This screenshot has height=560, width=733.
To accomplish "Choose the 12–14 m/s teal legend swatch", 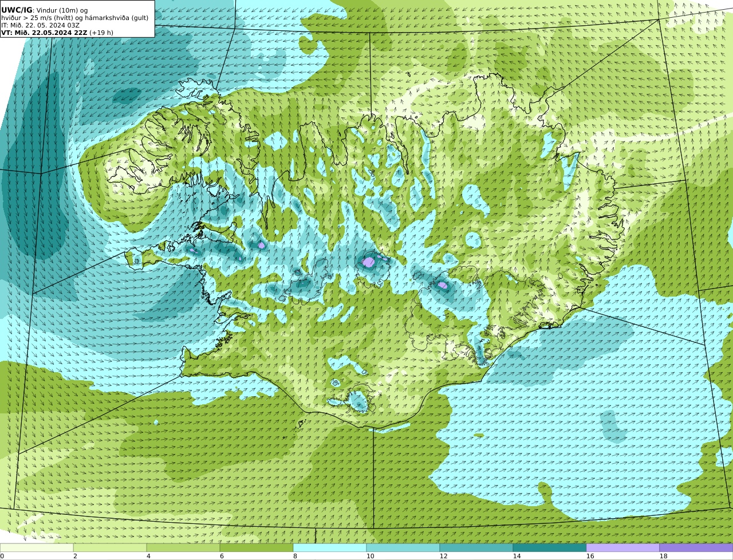I will click(476, 547).
